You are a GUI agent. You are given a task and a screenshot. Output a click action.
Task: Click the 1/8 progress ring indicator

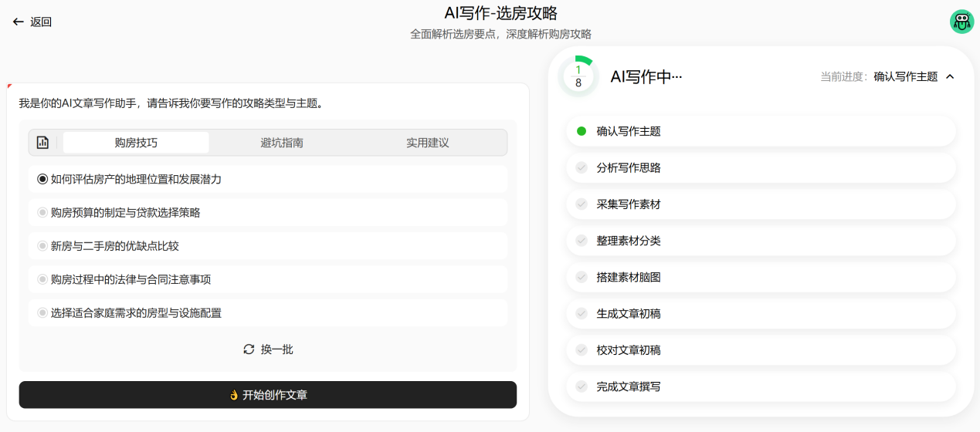click(x=578, y=76)
